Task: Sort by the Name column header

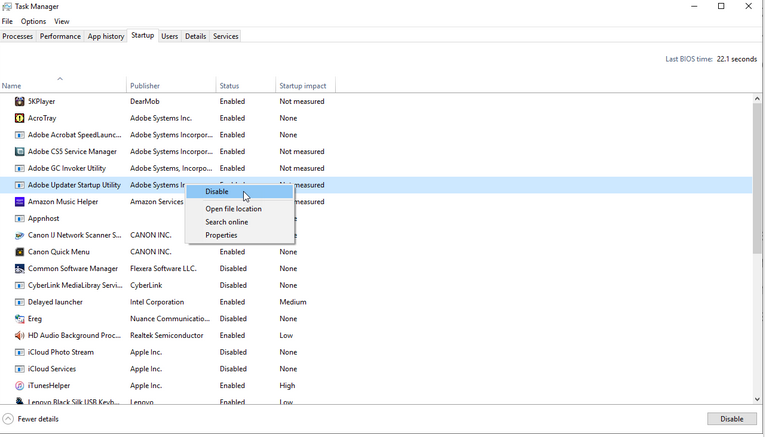Action: click(63, 85)
